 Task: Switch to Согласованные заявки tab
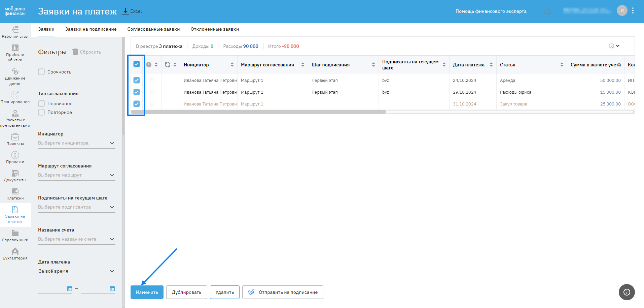coord(153,29)
